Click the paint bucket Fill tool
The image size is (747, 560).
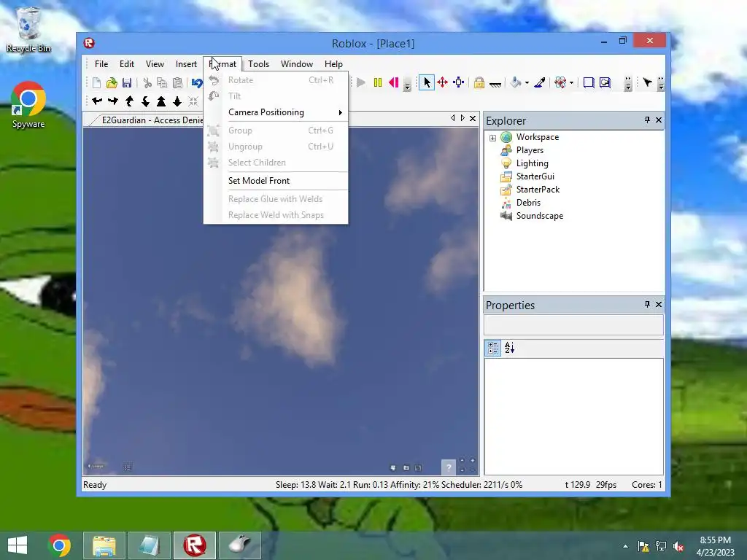tap(516, 83)
